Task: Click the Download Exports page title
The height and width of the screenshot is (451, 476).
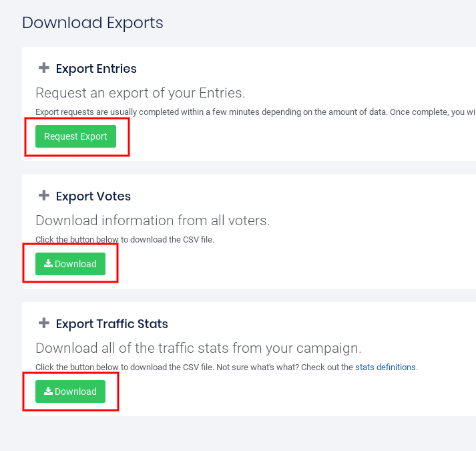Action: (x=93, y=23)
